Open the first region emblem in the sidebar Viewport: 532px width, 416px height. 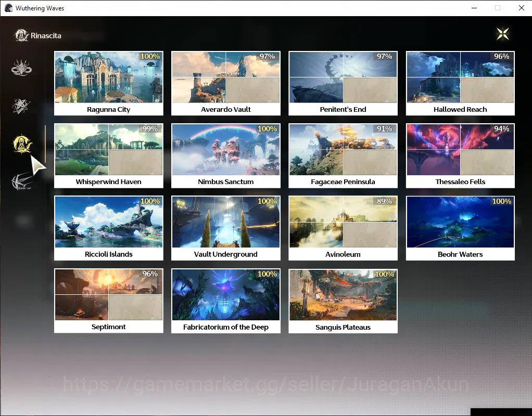22,68
